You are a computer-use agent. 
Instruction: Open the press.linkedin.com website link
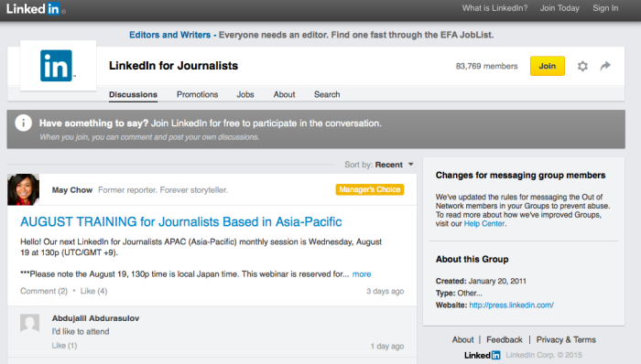511,305
